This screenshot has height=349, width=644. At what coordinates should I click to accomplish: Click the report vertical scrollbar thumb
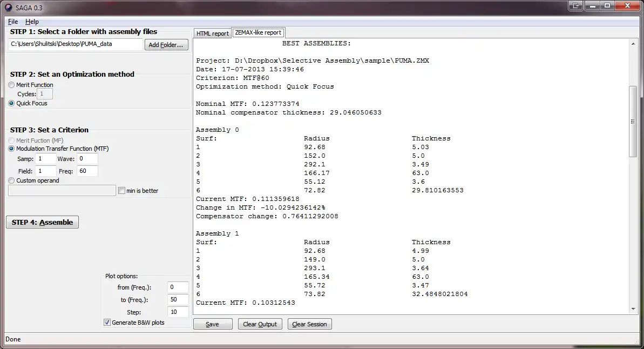633,122
